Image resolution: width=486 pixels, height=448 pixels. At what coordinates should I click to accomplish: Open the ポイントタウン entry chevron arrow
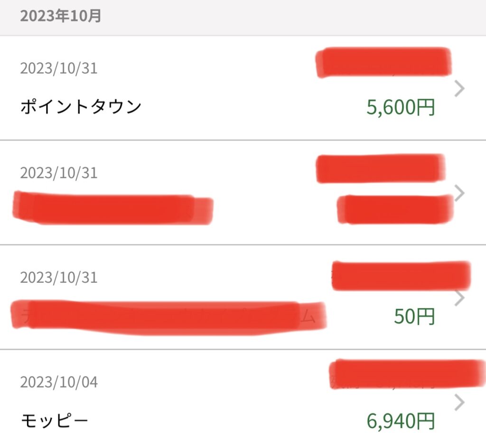point(458,88)
